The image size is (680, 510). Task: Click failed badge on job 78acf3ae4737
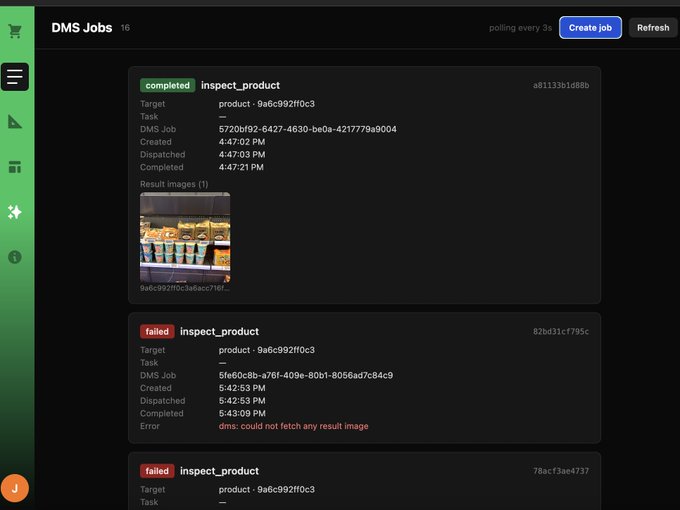click(x=157, y=471)
